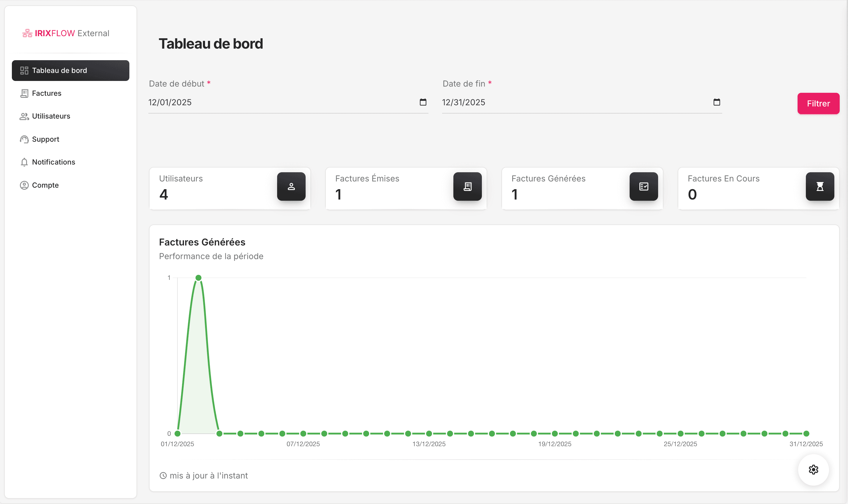Click the Factures Émises invoice icon
Viewport: 848px width, 504px height.
click(x=468, y=186)
